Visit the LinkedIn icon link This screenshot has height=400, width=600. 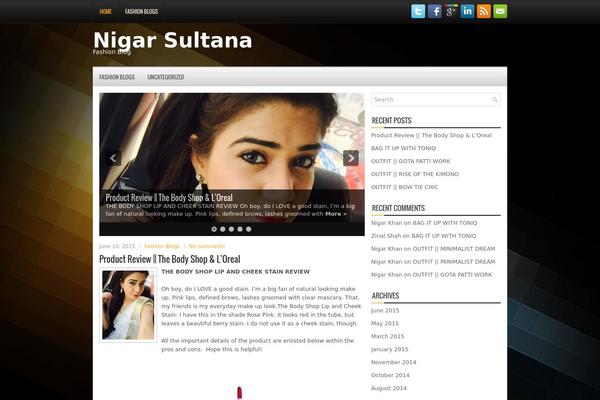point(468,11)
